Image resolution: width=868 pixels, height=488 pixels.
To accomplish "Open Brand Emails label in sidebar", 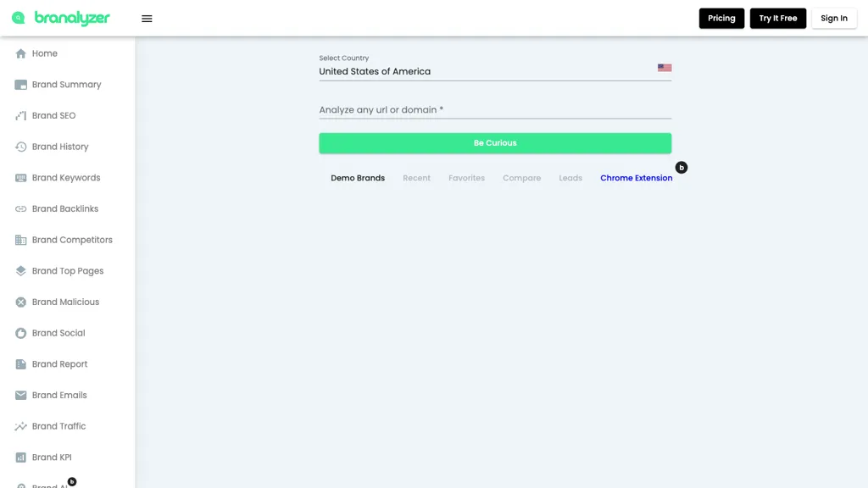I will point(59,395).
